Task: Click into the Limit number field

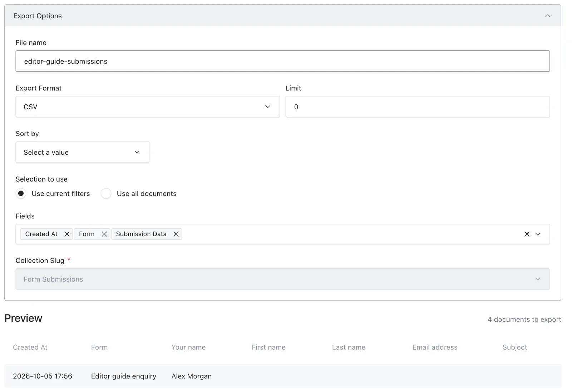Action: point(418,106)
